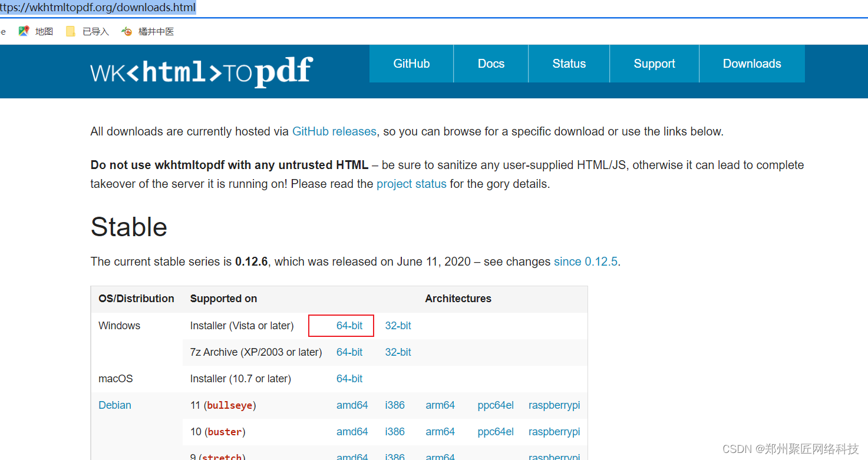
Task: View changes since 0.12.5
Action: pyautogui.click(x=585, y=262)
